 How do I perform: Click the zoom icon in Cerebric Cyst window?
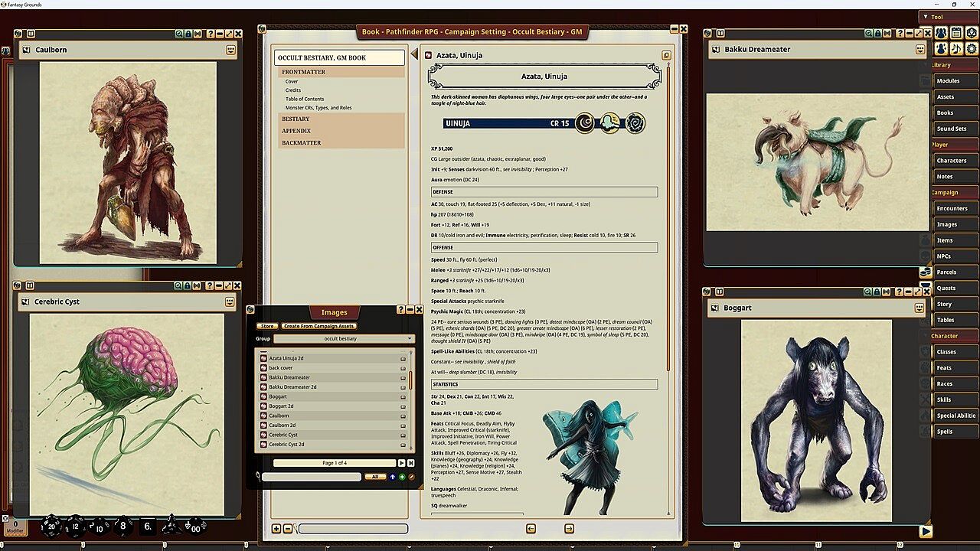click(x=178, y=285)
